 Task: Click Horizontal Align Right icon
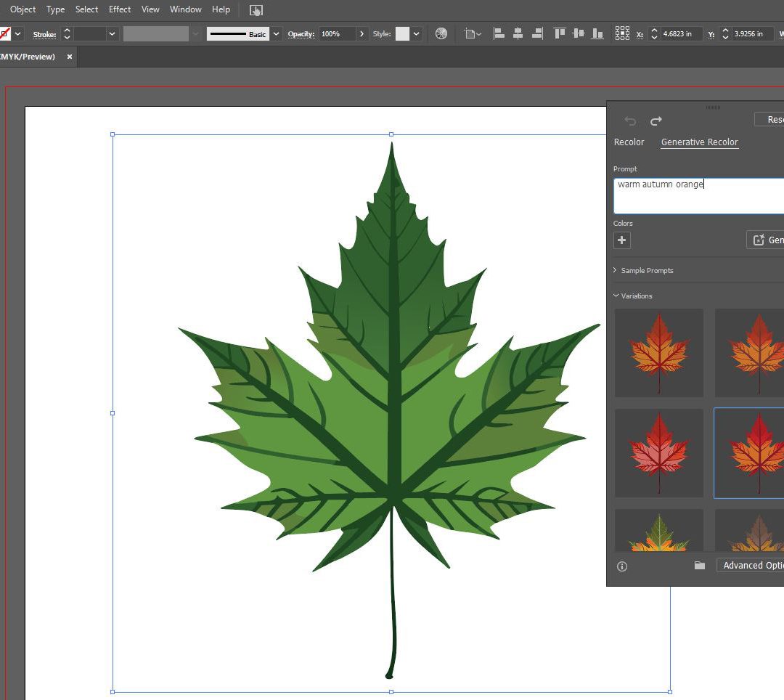pyautogui.click(x=537, y=33)
